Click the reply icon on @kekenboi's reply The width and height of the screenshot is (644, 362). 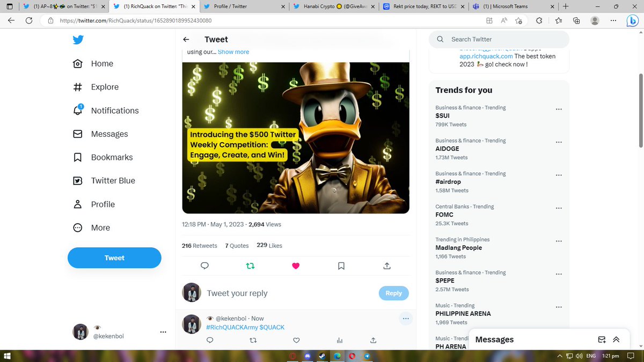210,340
